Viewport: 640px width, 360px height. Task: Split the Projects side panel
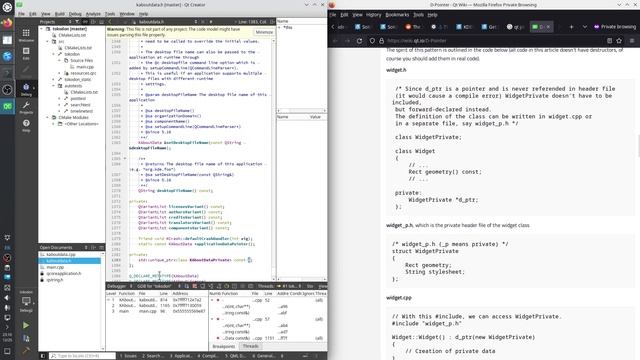[x=93, y=22]
